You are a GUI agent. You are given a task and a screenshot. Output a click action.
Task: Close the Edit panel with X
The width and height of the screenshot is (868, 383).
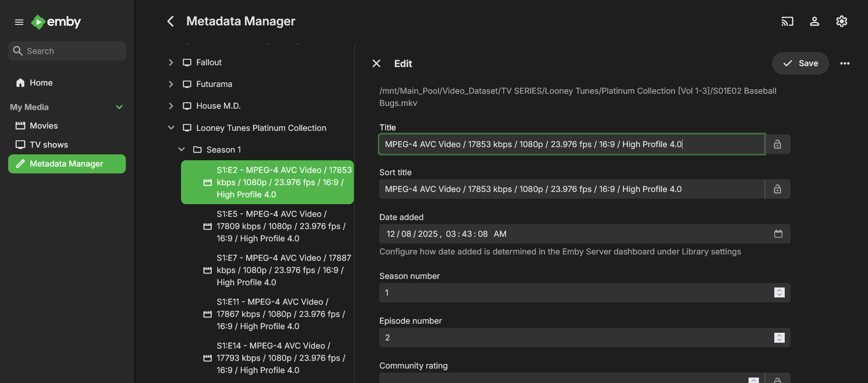(376, 63)
